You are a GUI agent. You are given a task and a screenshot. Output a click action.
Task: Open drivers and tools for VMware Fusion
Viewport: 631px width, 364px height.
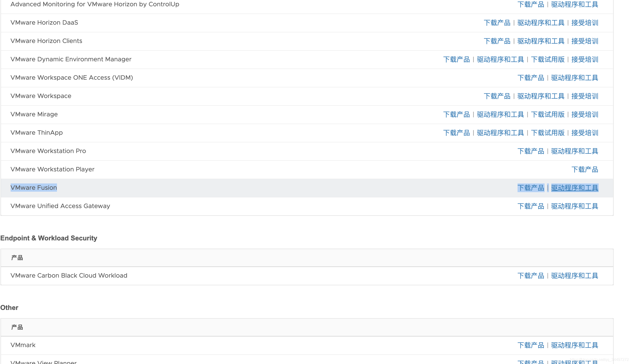(574, 188)
